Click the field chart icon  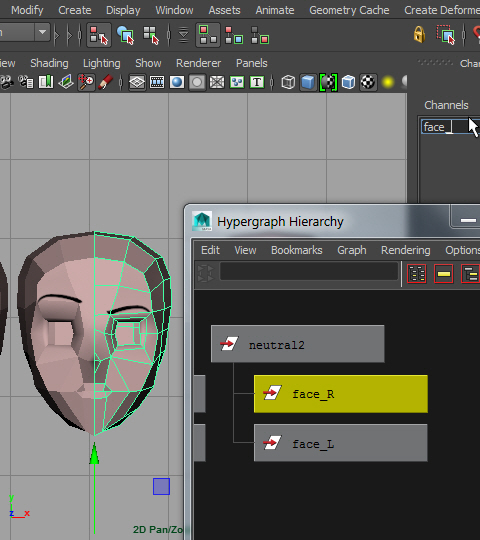click(x=217, y=82)
